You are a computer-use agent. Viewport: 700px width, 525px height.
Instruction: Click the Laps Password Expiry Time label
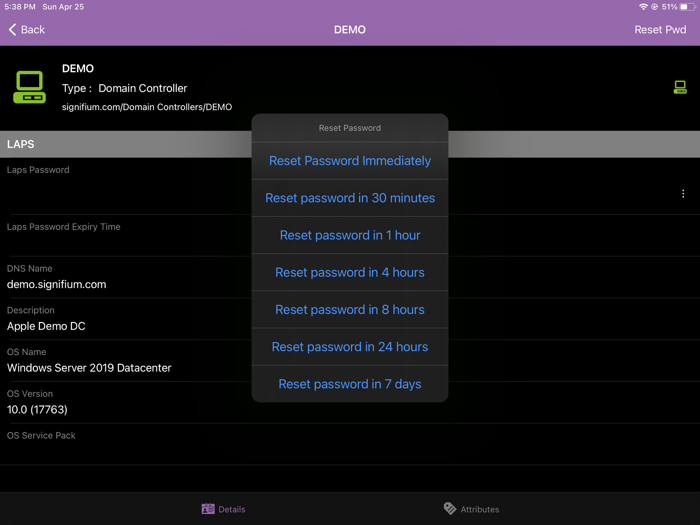click(x=63, y=227)
